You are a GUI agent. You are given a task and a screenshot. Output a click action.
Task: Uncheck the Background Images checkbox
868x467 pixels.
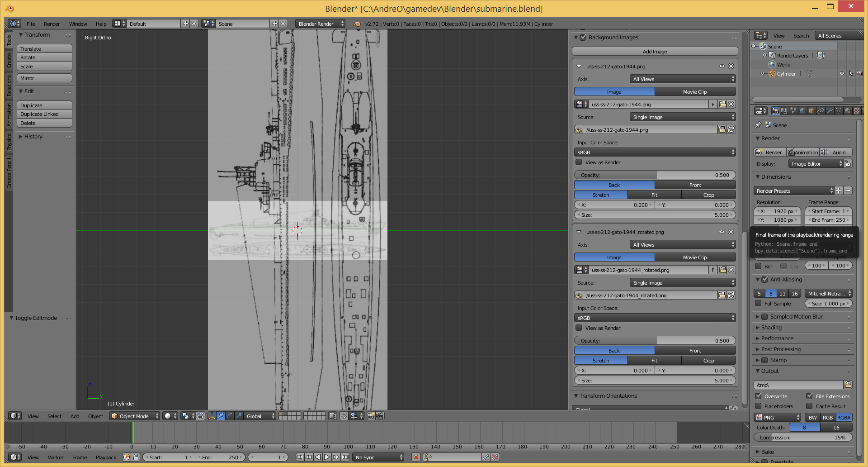pyautogui.click(x=583, y=37)
